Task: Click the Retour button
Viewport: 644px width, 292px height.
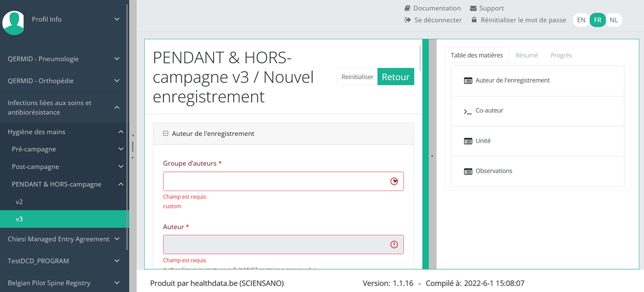Action: [395, 77]
